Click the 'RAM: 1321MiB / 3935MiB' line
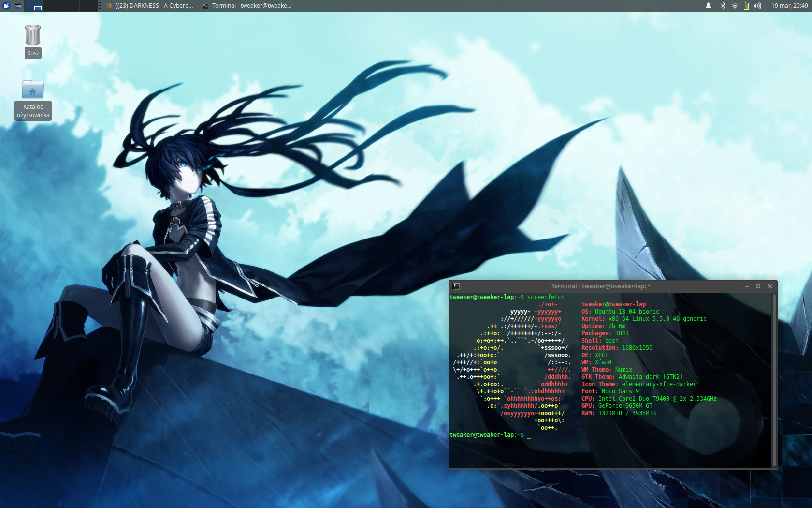Image resolution: width=812 pixels, height=508 pixels. point(619,413)
